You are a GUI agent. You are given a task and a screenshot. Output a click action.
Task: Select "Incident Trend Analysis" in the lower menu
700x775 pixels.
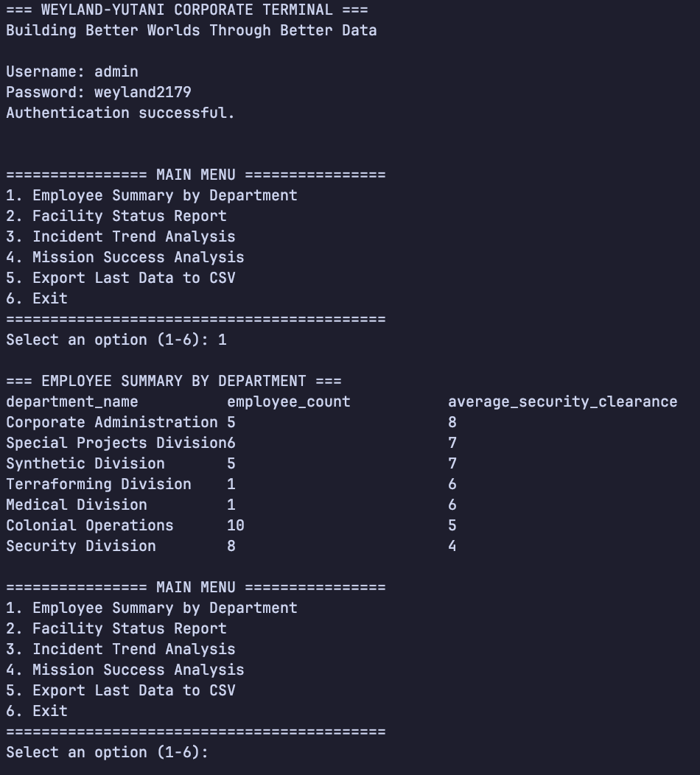[x=134, y=649]
